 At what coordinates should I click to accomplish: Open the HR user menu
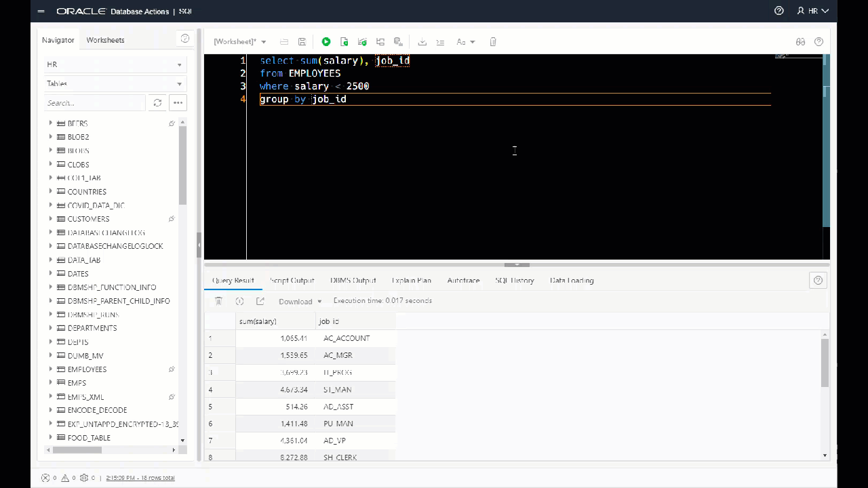(x=813, y=11)
